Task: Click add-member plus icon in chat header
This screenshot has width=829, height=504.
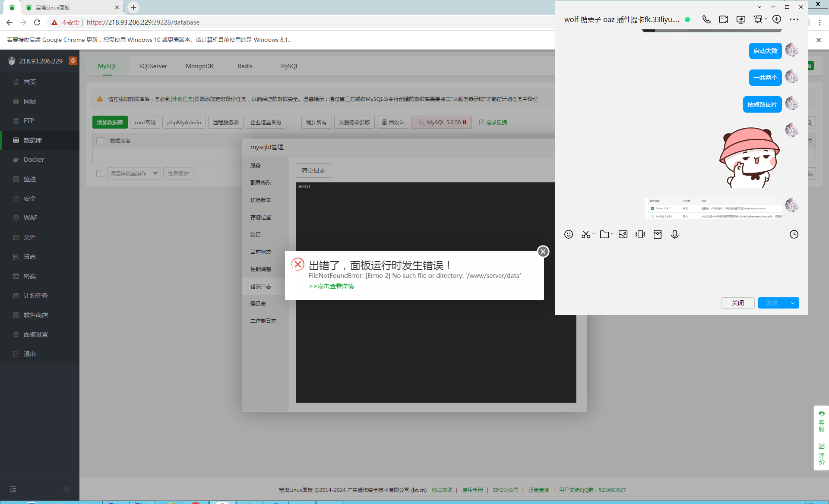Action: [x=777, y=19]
